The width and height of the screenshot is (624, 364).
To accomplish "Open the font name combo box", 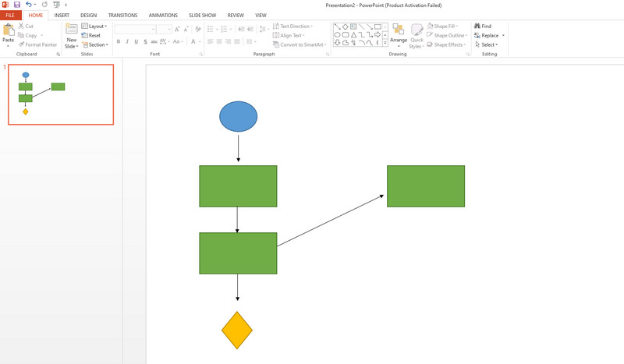I will [x=135, y=29].
